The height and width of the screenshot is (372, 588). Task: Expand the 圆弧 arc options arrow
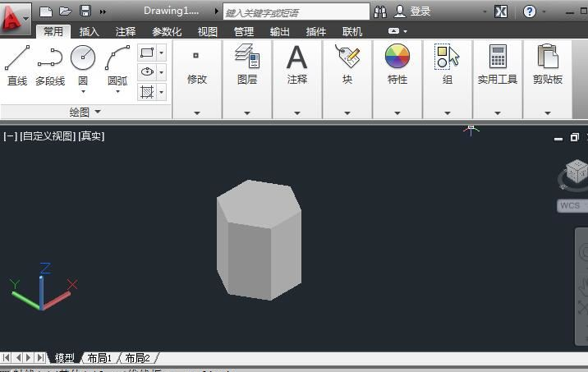pyautogui.click(x=117, y=91)
